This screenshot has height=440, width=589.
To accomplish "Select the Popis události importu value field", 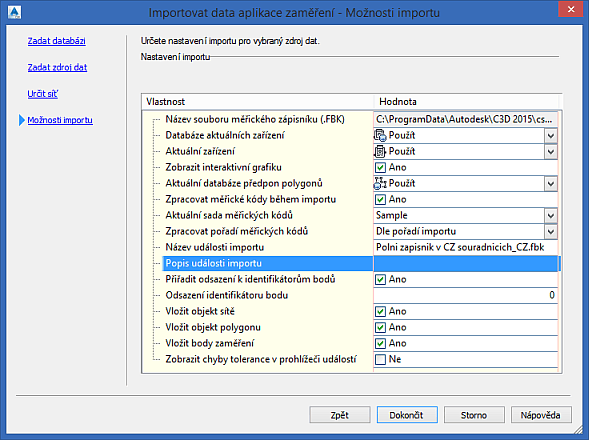I will [465, 263].
